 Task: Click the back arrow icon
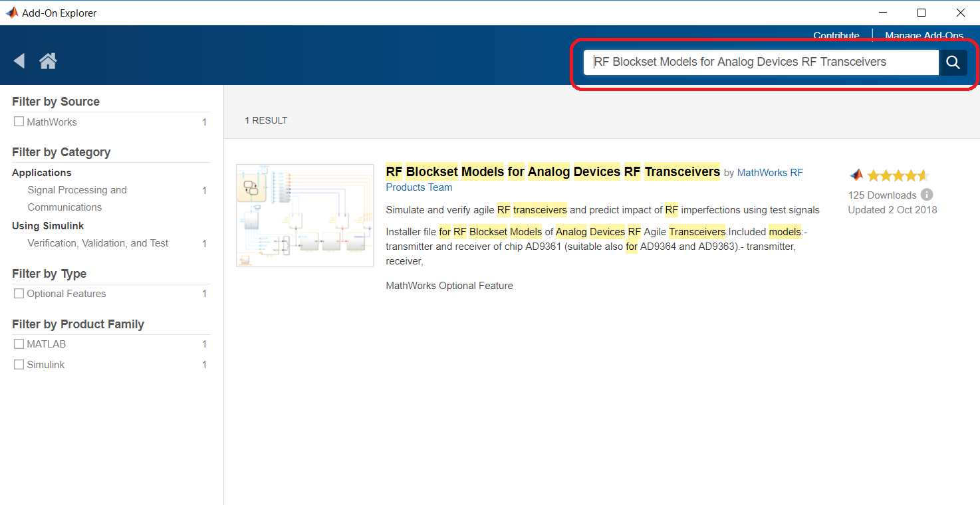pyautogui.click(x=19, y=61)
